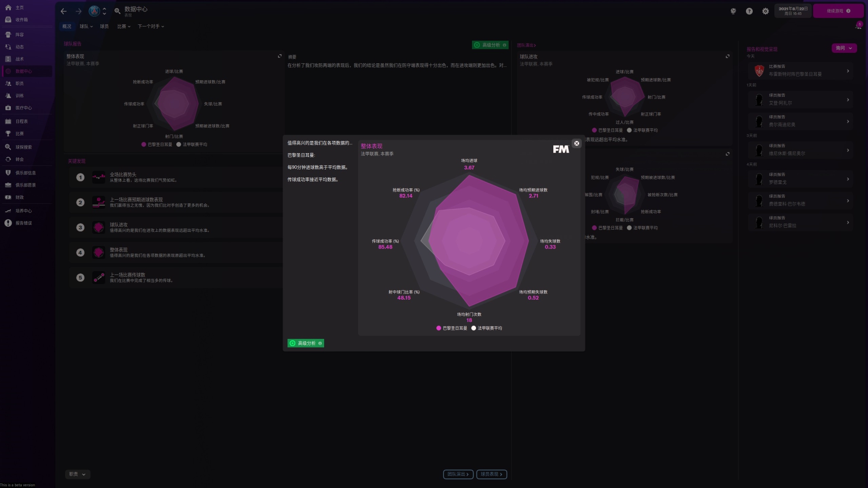Close the 整体表现 popup chart
The width and height of the screenshot is (868, 488).
[x=576, y=143]
